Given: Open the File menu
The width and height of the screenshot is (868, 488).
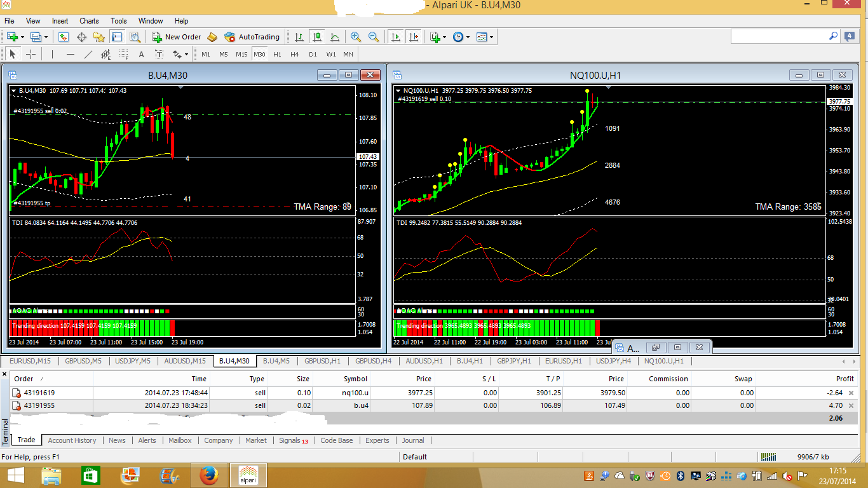Looking at the screenshot, I should [10, 21].
